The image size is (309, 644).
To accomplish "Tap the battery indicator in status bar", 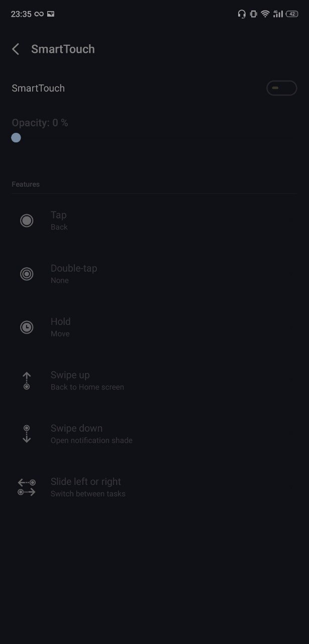I will (292, 14).
